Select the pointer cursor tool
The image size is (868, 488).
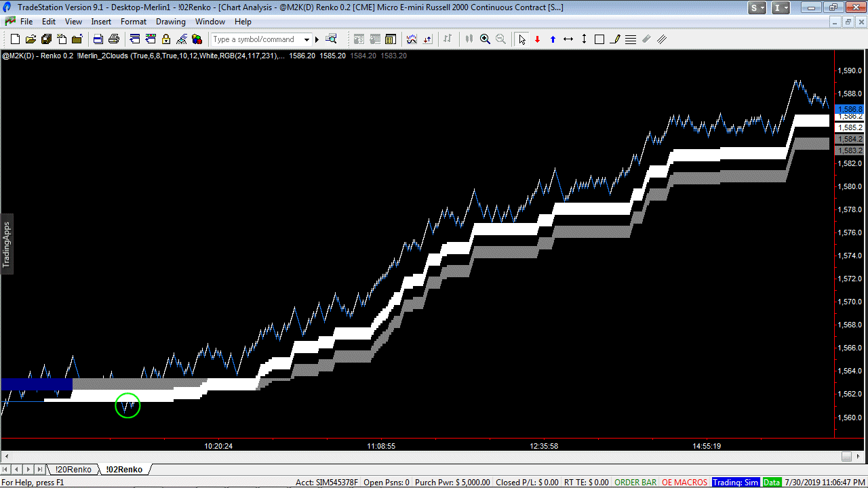[x=521, y=39]
